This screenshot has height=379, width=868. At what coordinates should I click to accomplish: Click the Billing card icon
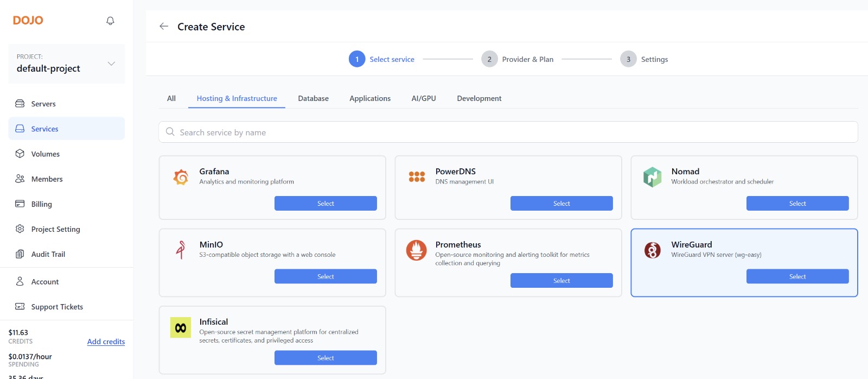(x=20, y=204)
